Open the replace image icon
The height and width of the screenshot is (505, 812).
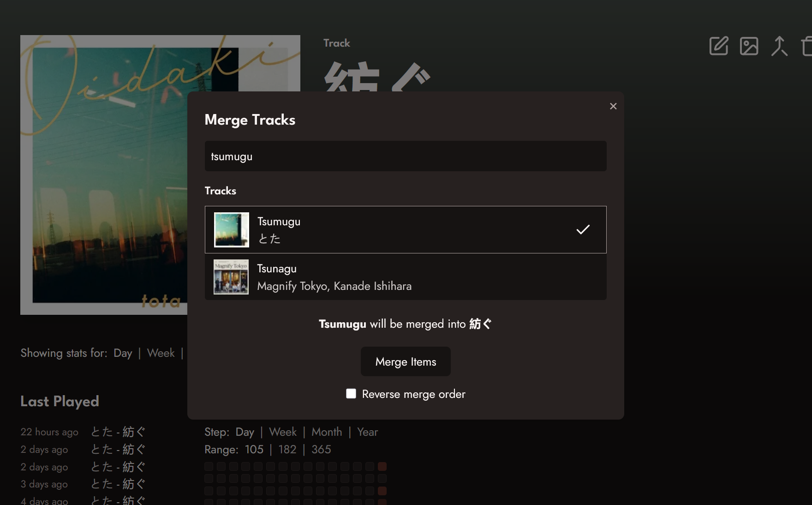coord(749,46)
